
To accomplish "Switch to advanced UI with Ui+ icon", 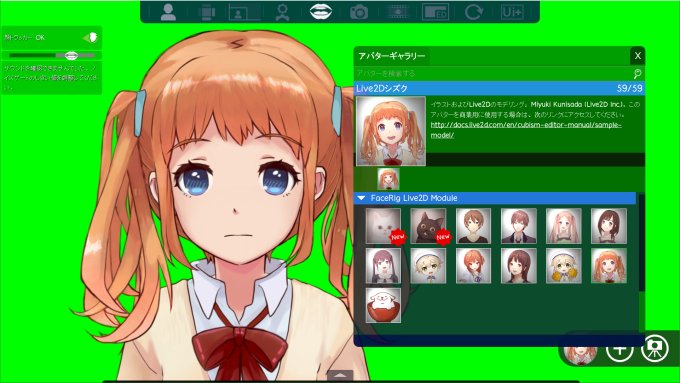I will 512,12.
